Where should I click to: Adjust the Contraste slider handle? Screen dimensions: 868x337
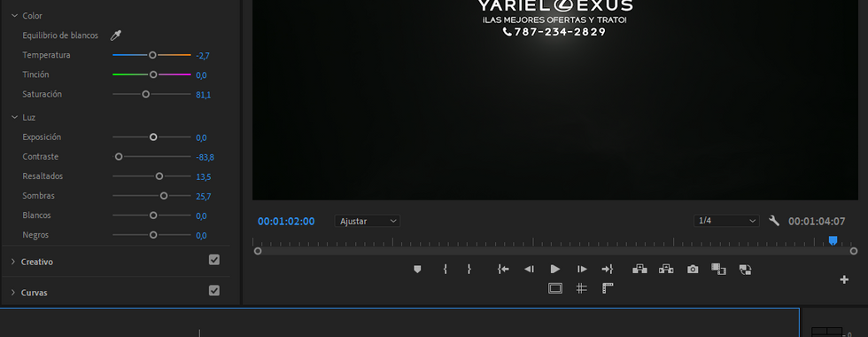coord(119,157)
